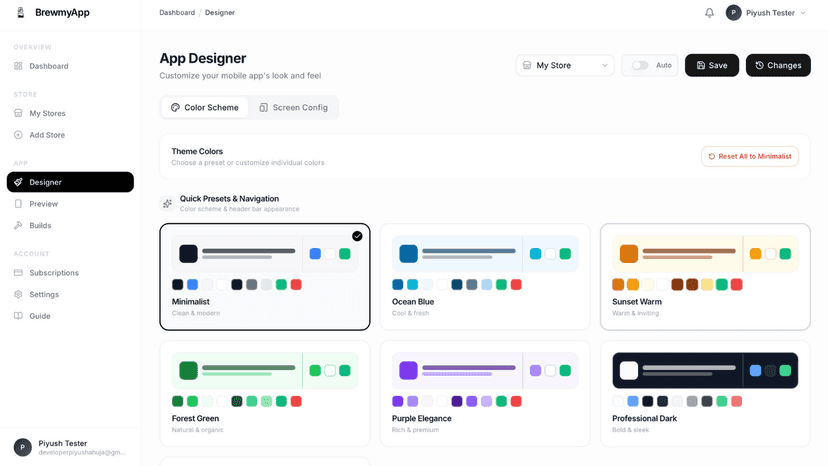Click Dashboard breadcrumb link
Screen dimensions: 828x466
point(177,13)
